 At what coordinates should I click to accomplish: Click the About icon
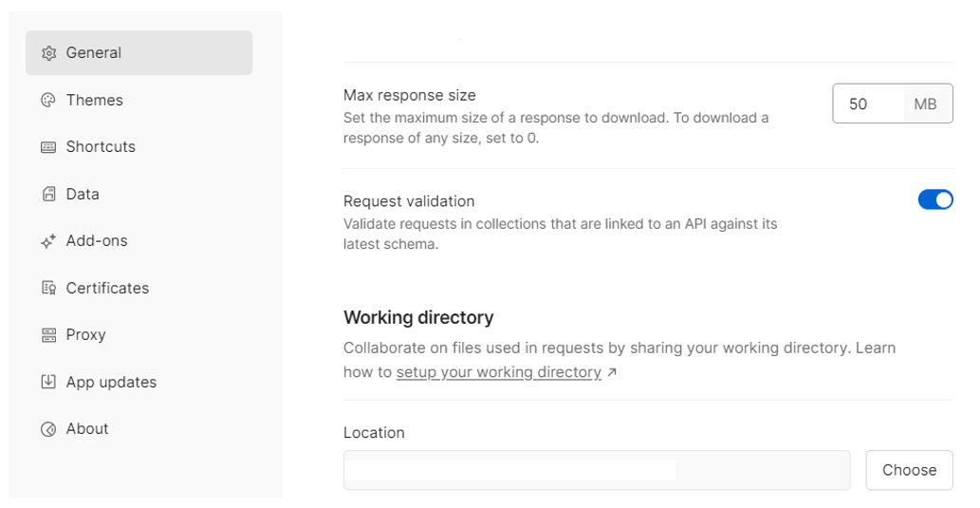[48, 428]
